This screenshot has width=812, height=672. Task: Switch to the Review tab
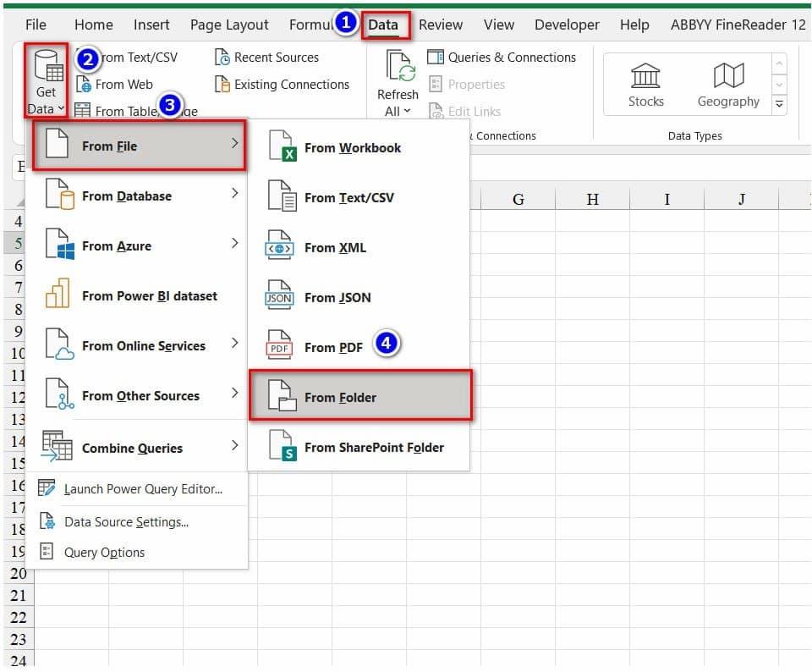pos(441,25)
